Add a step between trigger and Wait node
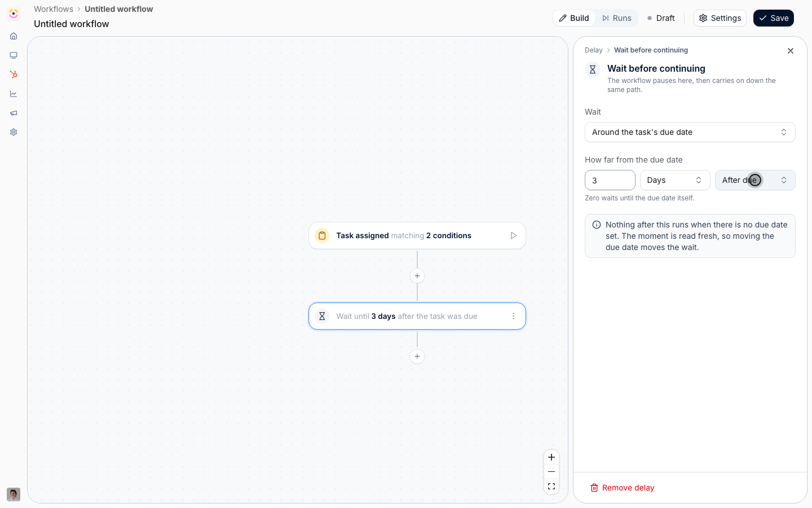Viewport: 812px width, 508px height. coord(417,276)
